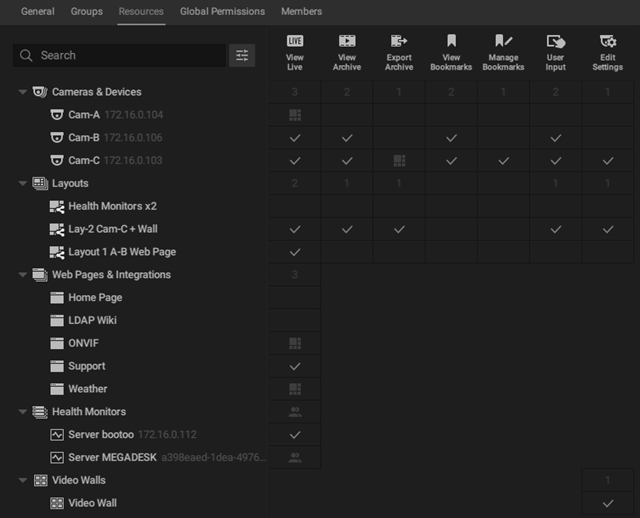Click the Web Pages & Integrations group icon
The height and width of the screenshot is (518, 640).
(40, 275)
